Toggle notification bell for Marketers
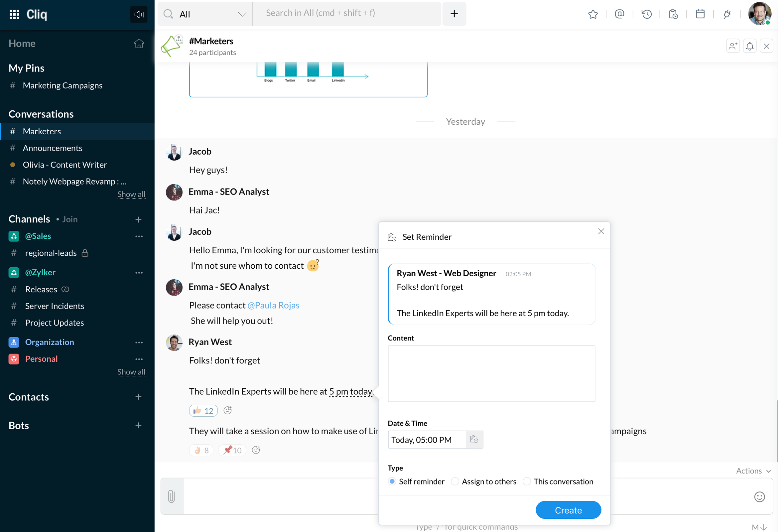Screen dimensions: 778x532 click(750, 46)
